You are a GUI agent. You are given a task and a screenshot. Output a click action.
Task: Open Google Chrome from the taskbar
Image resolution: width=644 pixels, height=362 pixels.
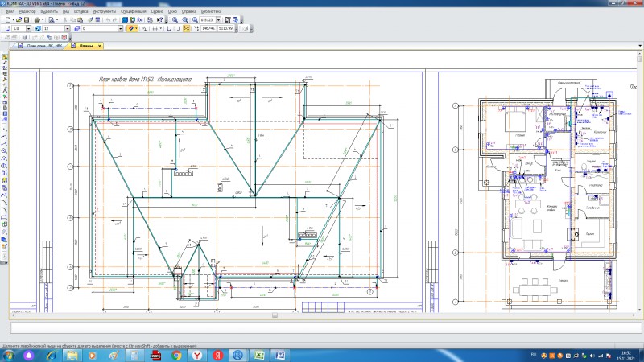click(175, 355)
